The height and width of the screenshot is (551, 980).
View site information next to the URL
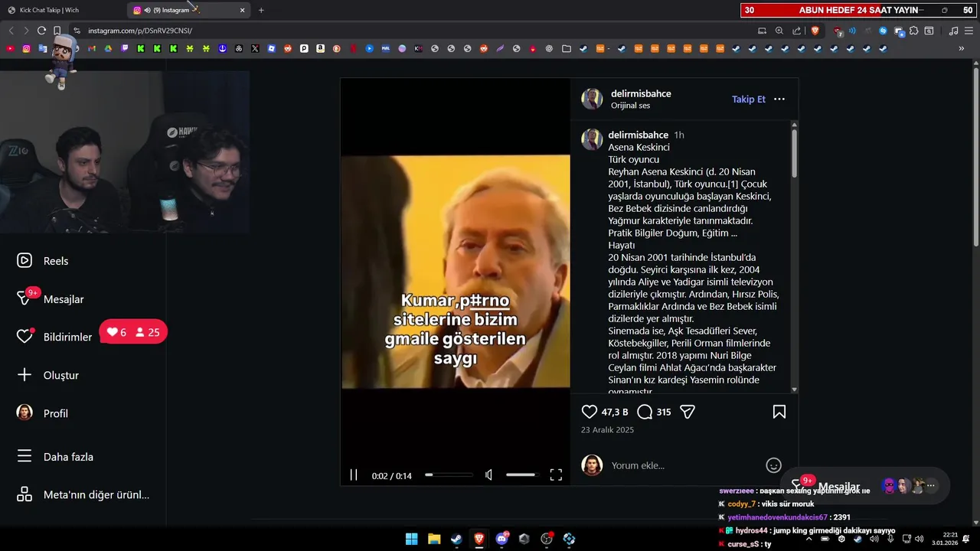tap(77, 31)
